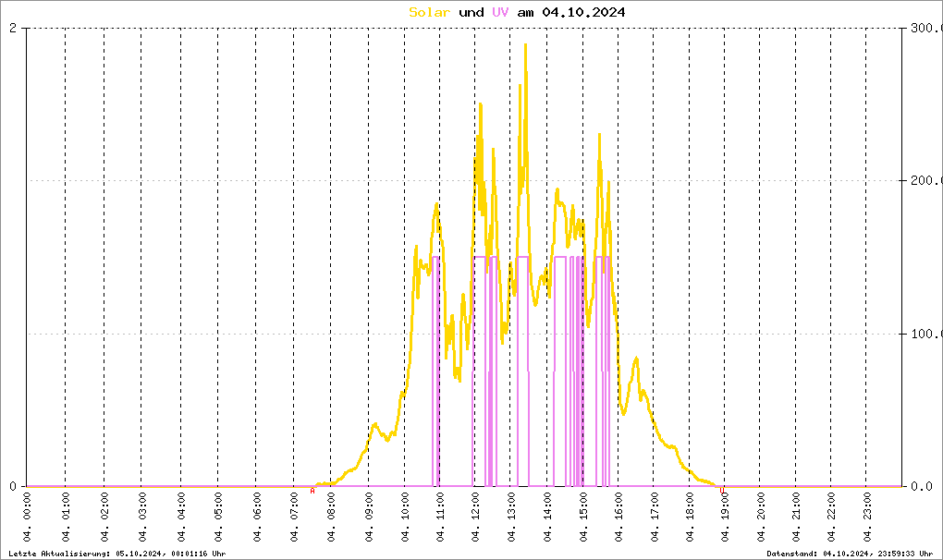The width and height of the screenshot is (943, 560).
Task: Click the time label '04. 19:00'
Action: tap(725, 517)
